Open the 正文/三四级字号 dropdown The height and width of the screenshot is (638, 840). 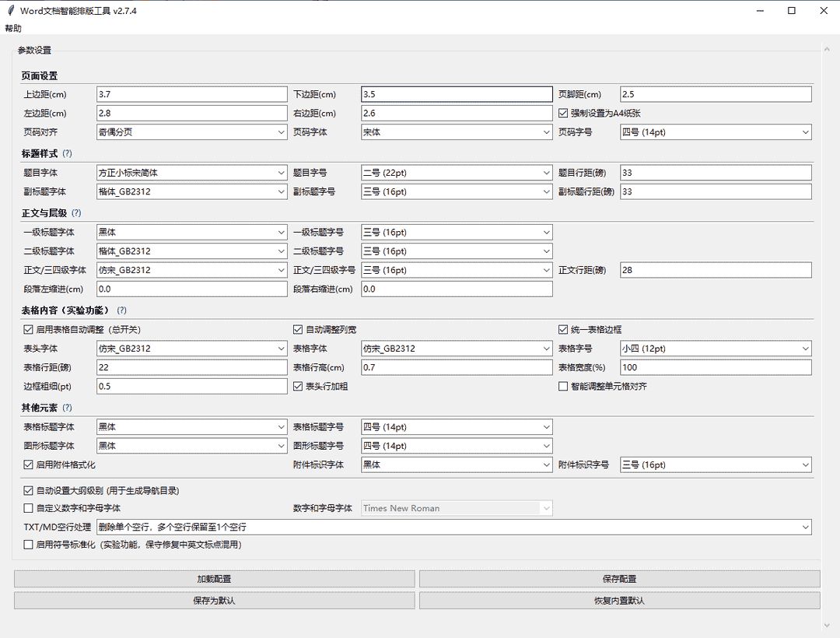[457, 270]
